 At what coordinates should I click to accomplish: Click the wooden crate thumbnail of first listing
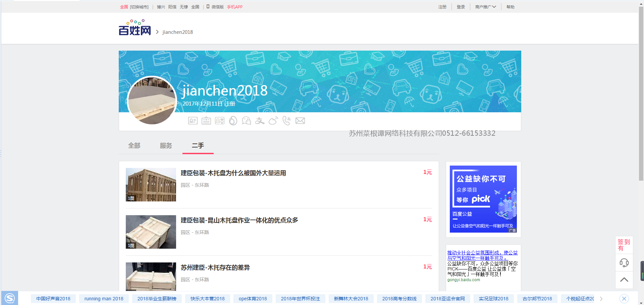click(151, 185)
